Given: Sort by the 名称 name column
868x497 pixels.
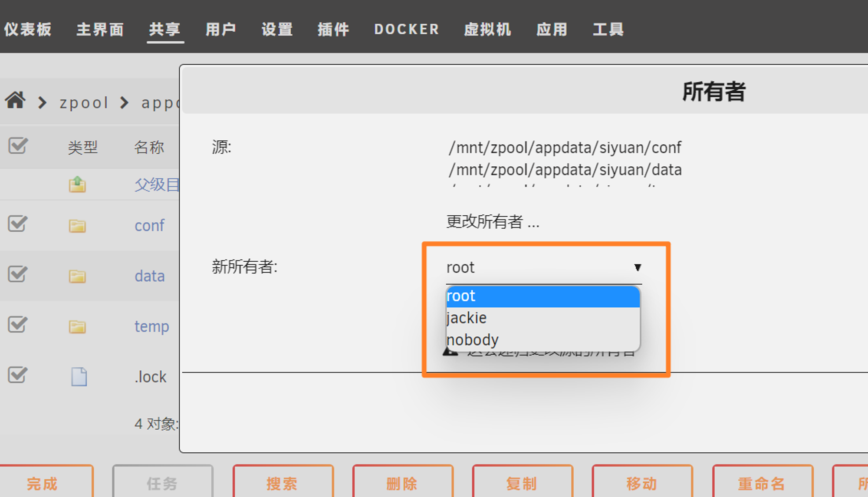Looking at the screenshot, I should click(149, 148).
